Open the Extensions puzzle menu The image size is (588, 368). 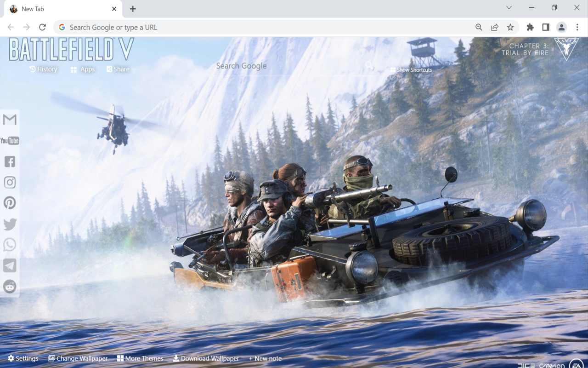pos(530,27)
